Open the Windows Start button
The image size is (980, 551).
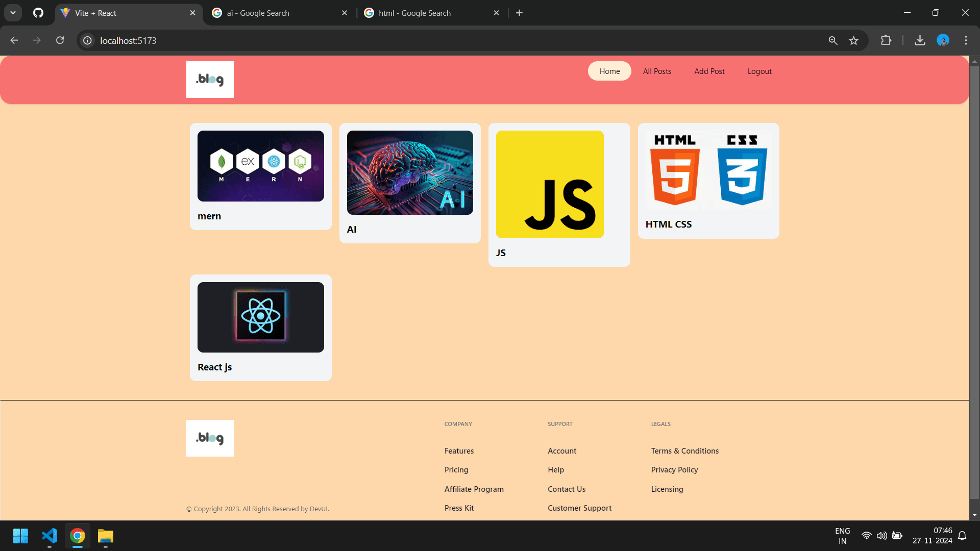(21, 536)
